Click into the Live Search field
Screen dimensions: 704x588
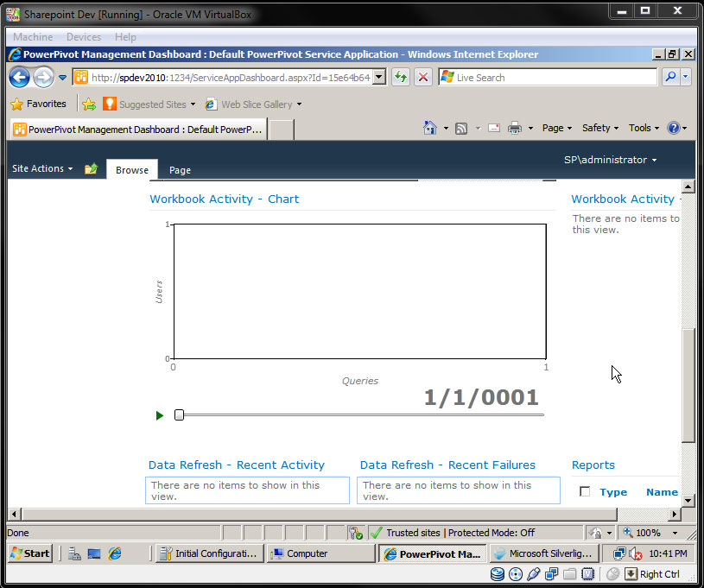pos(548,77)
